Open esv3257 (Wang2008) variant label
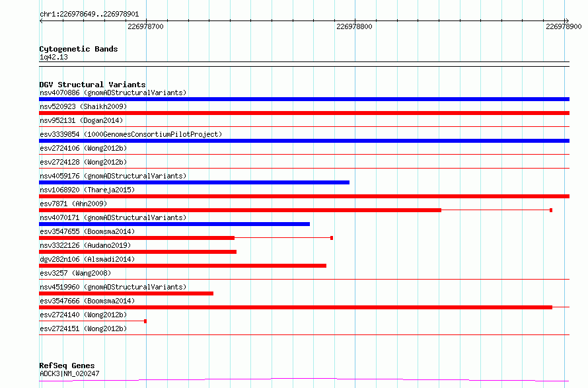 point(75,273)
